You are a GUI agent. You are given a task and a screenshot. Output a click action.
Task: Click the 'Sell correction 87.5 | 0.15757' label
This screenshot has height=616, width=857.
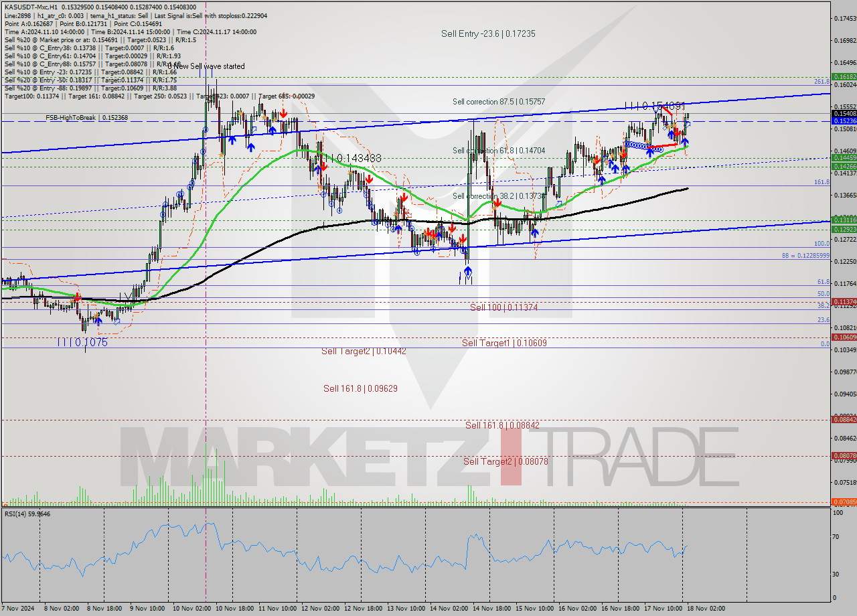click(499, 102)
